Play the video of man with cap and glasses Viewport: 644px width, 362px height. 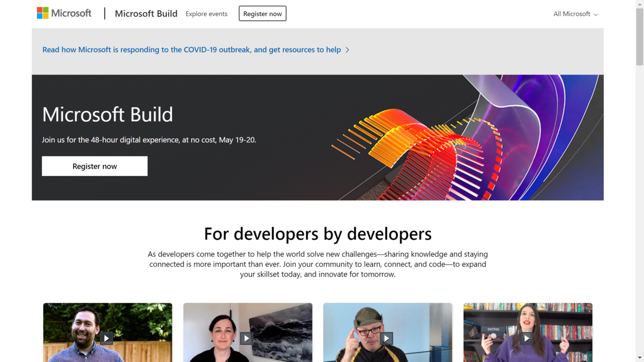(386, 338)
